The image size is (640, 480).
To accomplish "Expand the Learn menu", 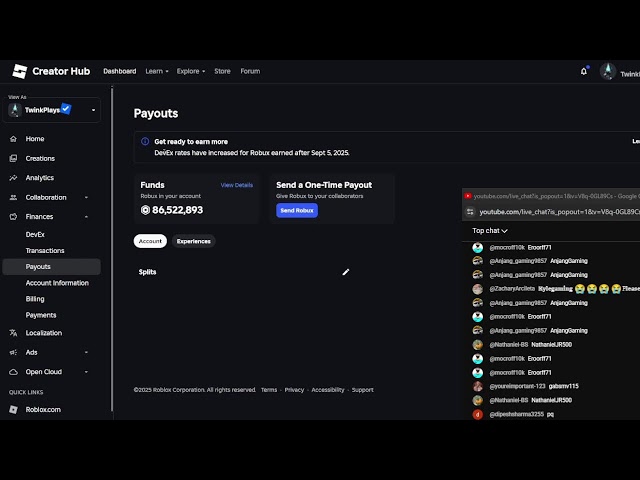I will pos(157,71).
